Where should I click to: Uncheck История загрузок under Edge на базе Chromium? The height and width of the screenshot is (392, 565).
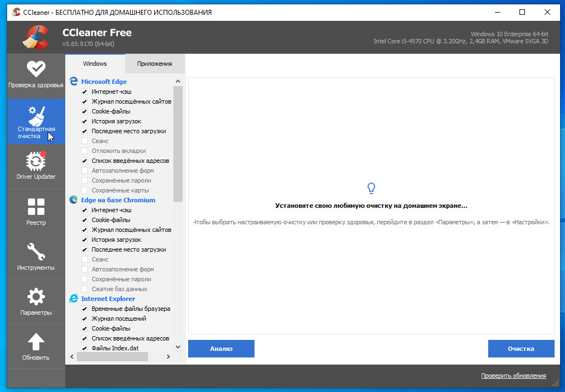click(84, 240)
